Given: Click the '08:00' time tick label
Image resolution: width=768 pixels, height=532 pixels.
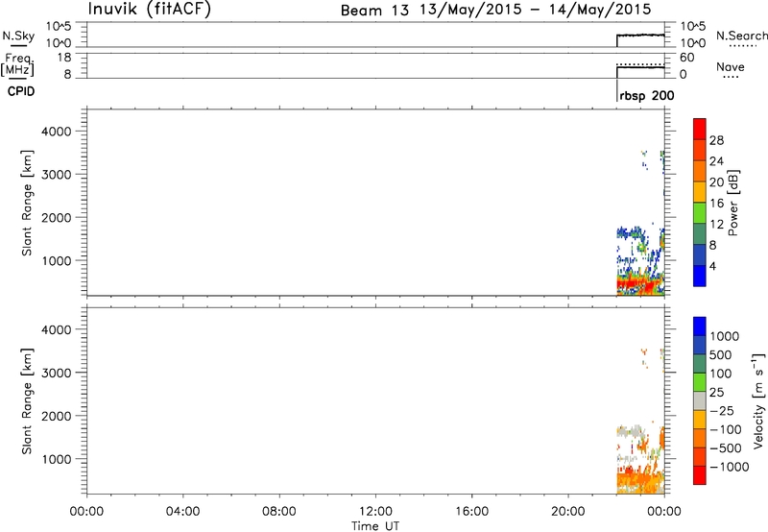Looking at the screenshot, I should point(278,512).
